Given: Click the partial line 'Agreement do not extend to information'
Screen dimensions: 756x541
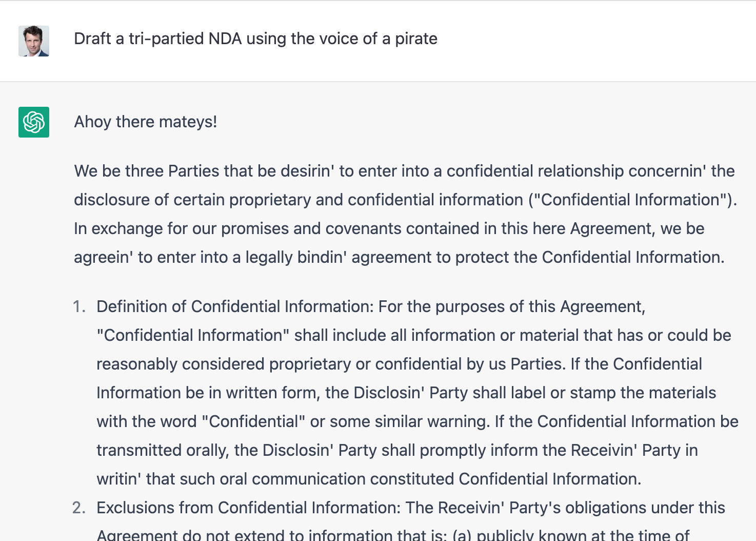Looking at the screenshot, I should coord(393,534).
